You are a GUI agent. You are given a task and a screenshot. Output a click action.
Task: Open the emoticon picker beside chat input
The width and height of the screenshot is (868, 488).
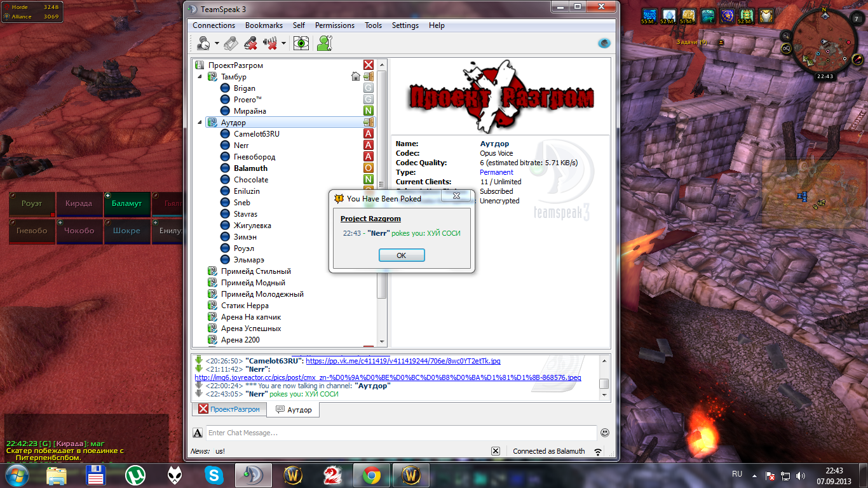click(x=604, y=433)
